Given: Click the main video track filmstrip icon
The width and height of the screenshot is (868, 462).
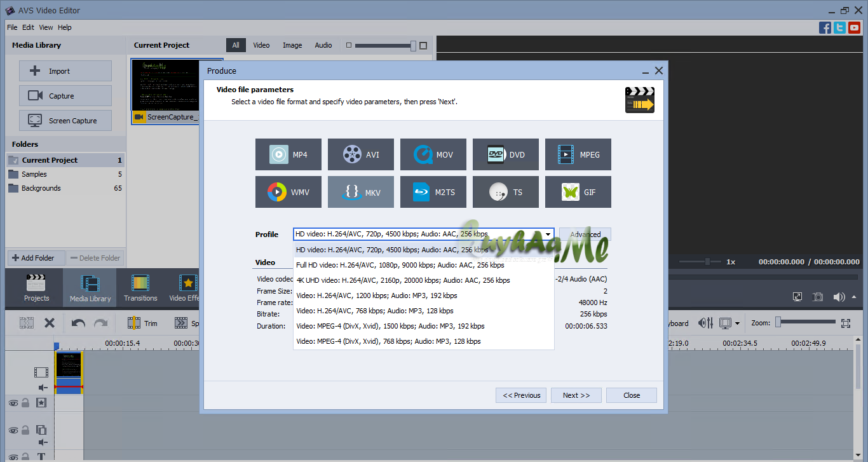Looking at the screenshot, I should click(x=41, y=372).
